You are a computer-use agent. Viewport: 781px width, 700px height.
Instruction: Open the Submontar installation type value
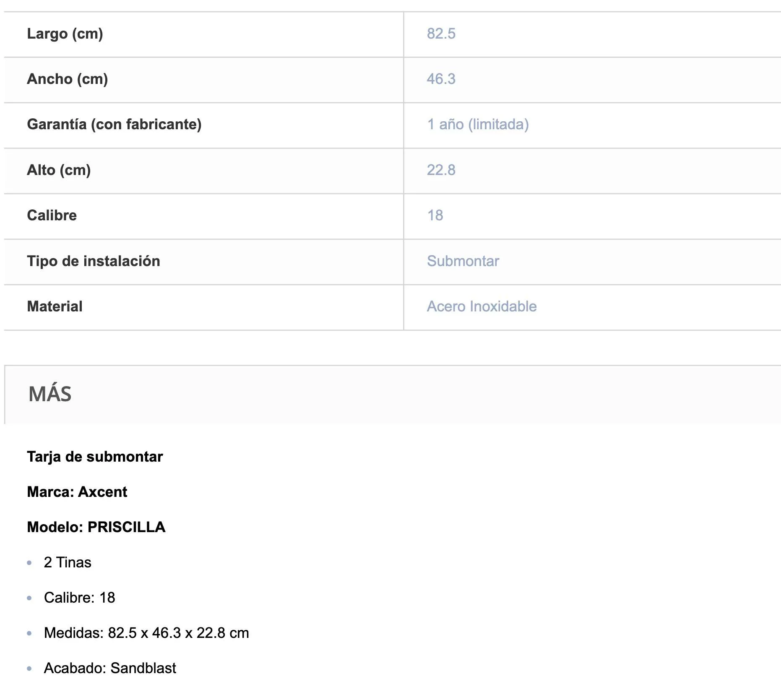(463, 261)
